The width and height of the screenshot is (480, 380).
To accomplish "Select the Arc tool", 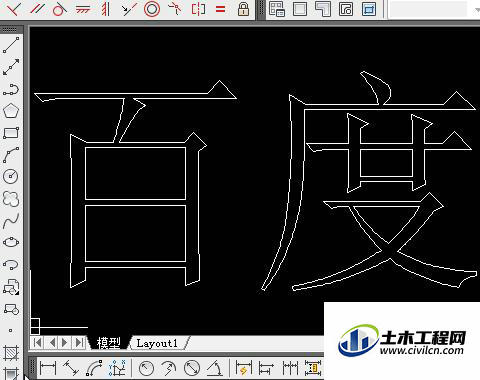I will [x=11, y=155].
